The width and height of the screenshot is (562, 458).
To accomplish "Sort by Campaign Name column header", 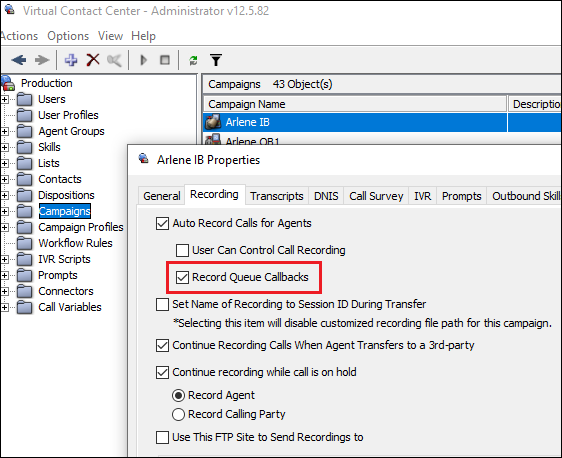I will point(355,104).
